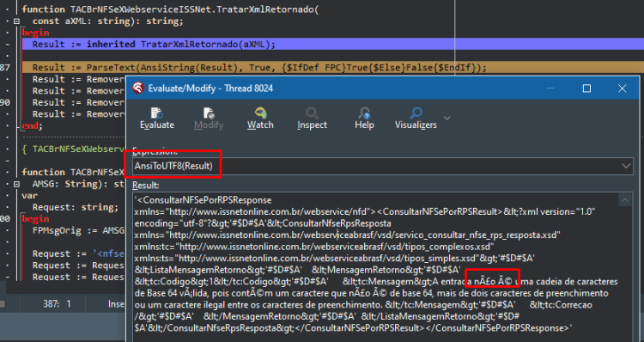Click the Result box scroll-up arrow

[625, 200]
